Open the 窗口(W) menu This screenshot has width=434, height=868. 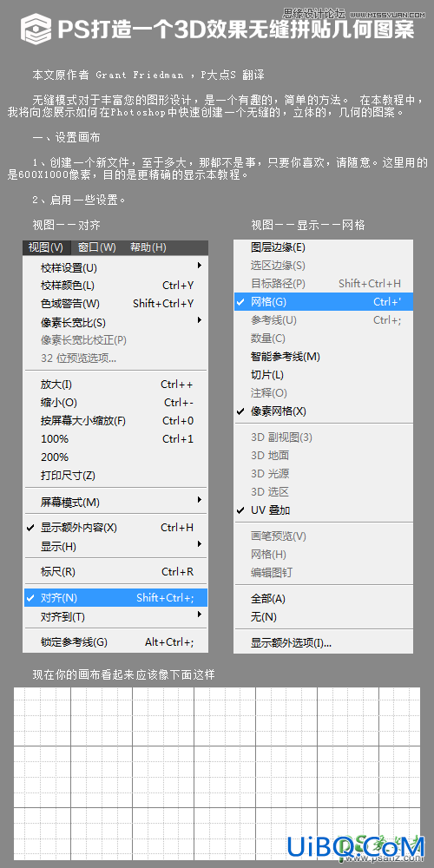click(97, 247)
